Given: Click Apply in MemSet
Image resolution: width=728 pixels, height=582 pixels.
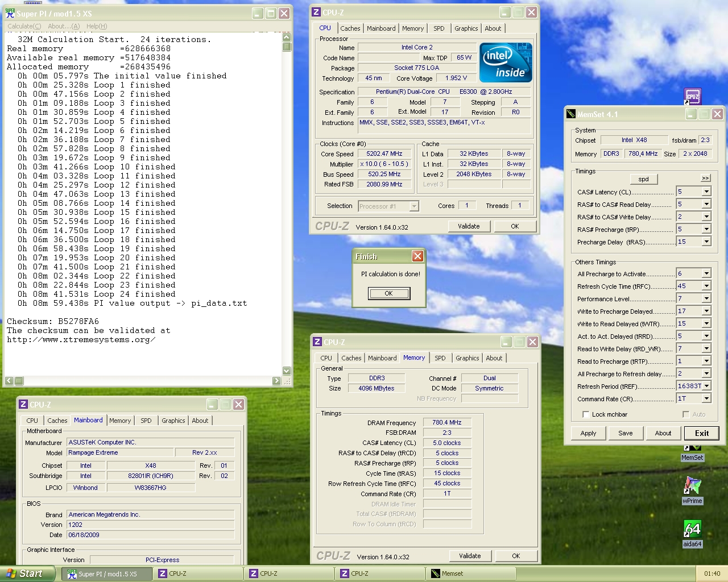Looking at the screenshot, I should (x=589, y=433).
